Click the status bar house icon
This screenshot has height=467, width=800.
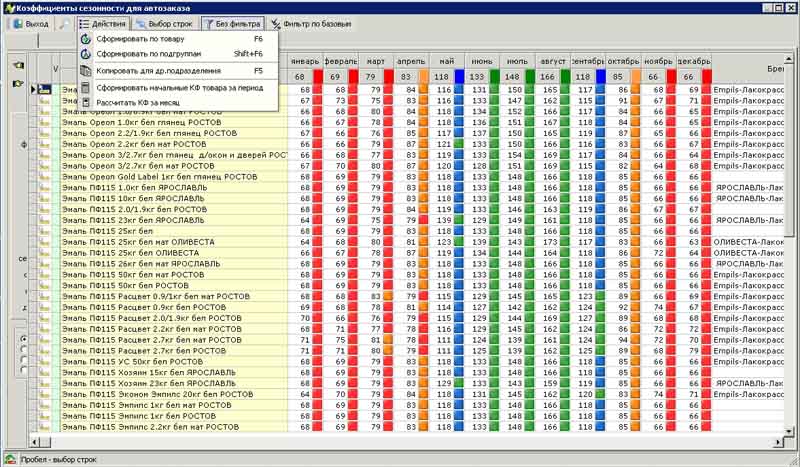(10, 459)
